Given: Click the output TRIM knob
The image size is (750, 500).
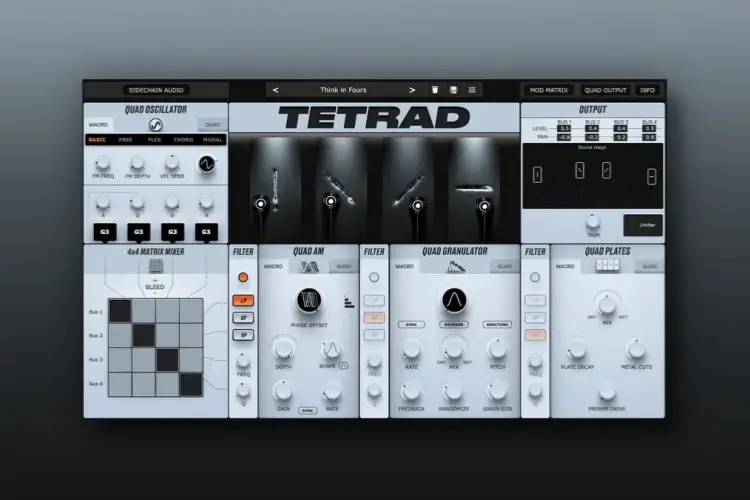Looking at the screenshot, I should [593, 222].
